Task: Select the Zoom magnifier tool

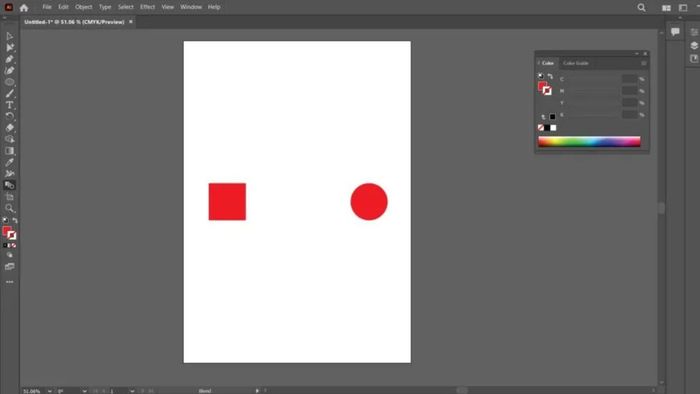Action: [9, 208]
